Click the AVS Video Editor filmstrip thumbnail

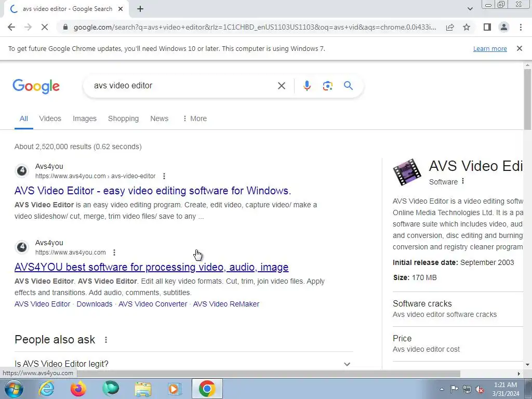point(407,172)
